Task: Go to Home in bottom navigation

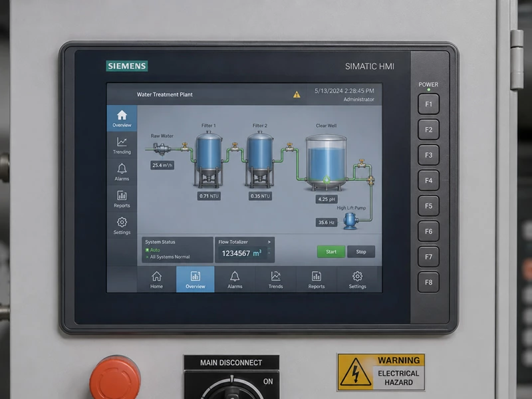Action: click(x=156, y=279)
